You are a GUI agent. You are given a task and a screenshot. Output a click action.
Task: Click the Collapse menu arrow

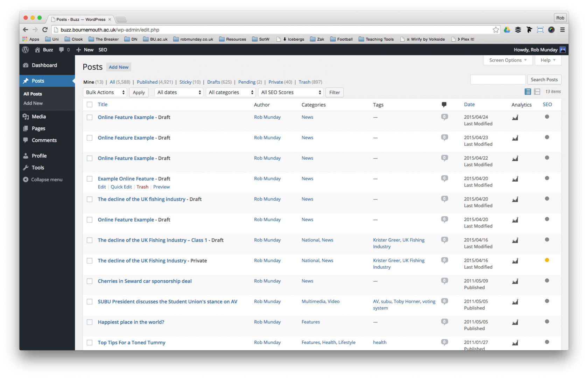pyautogui.click(x=26, y=180)
